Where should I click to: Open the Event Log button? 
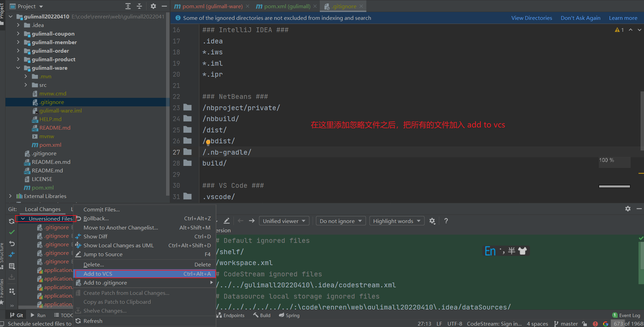tap(626, 315)
